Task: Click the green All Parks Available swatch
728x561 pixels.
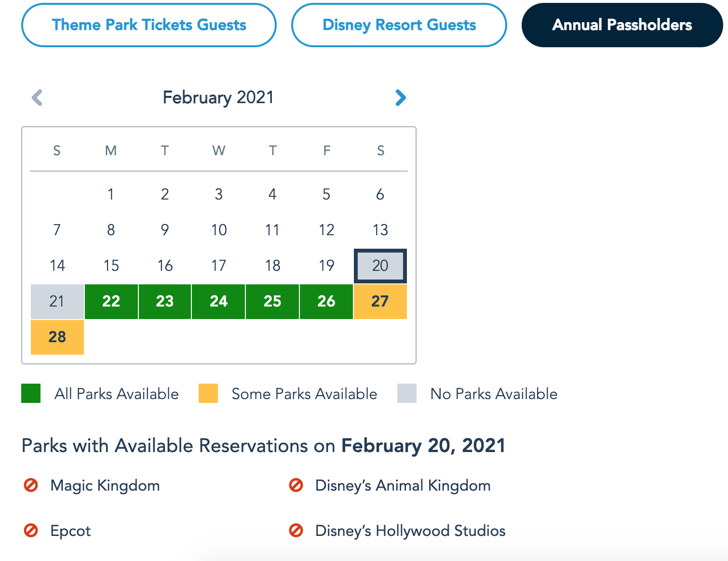Action: tap(31, 393)
